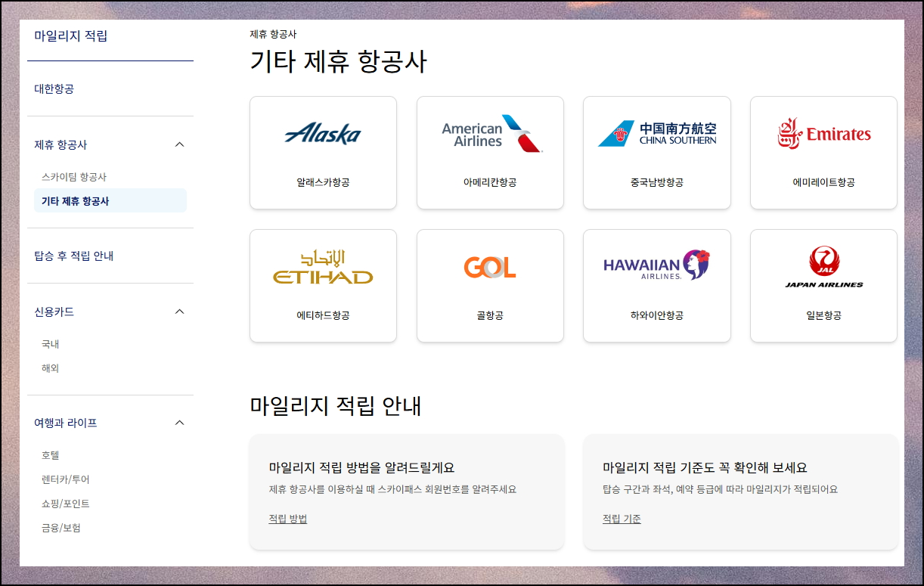Click 마일리지 적립 방법을 알려드릴게요 heading
The image size is (924, 586).
361,467
